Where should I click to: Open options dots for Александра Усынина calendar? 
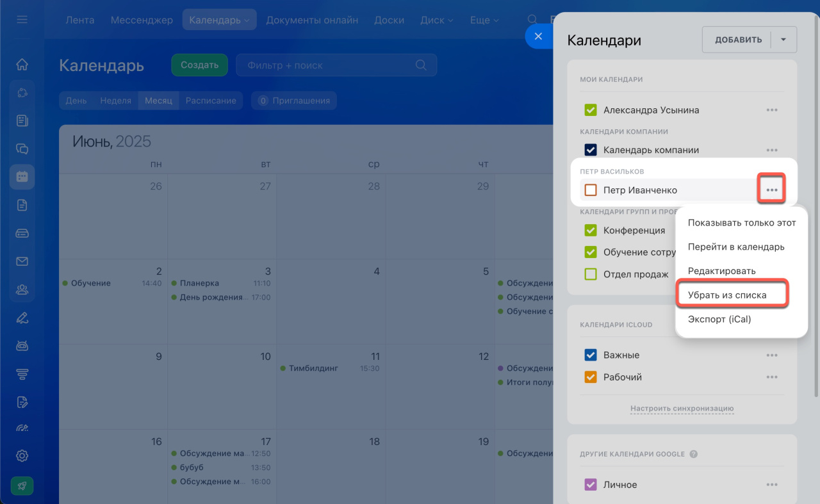click(x=772, y=110)
